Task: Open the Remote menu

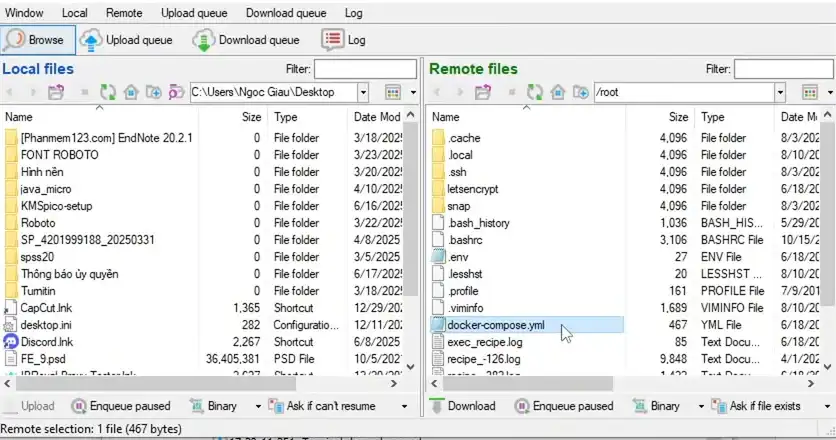Action: (x=124, y=13)
